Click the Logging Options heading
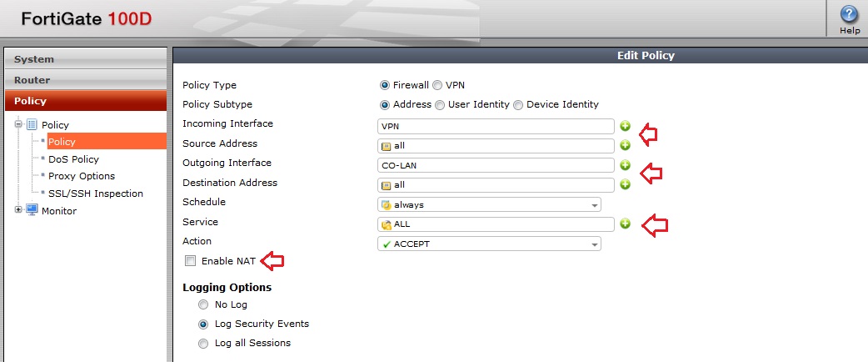 [227, 288]
